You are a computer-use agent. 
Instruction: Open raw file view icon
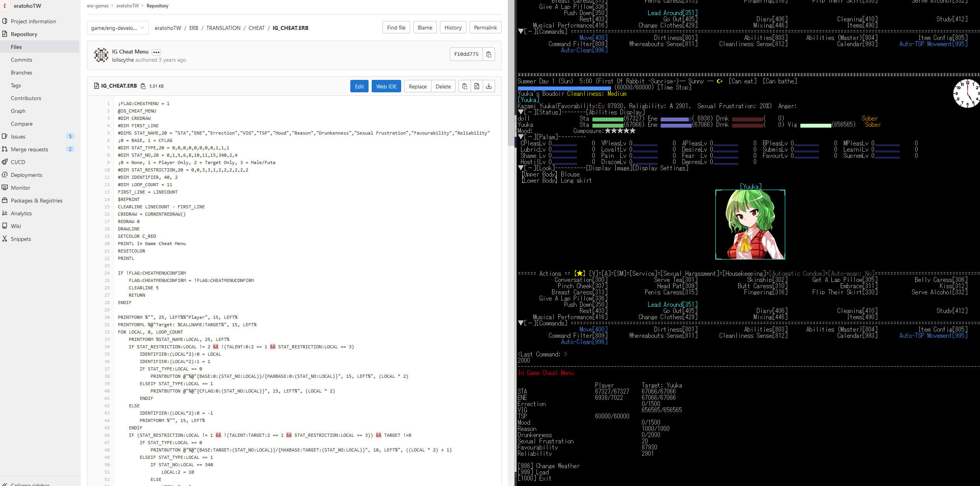click(477, 86)
